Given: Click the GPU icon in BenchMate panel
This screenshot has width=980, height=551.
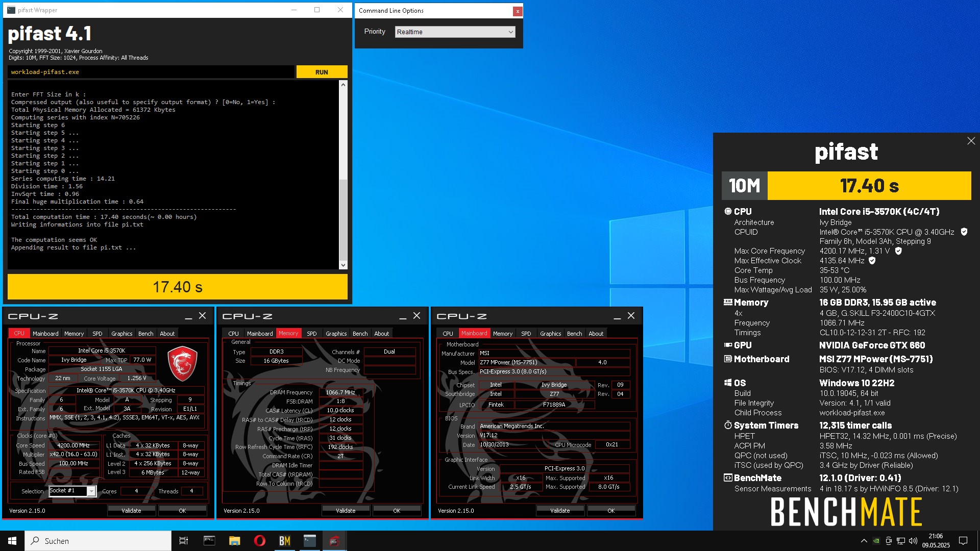Looking at the screenshot, I should click(728, 345).
